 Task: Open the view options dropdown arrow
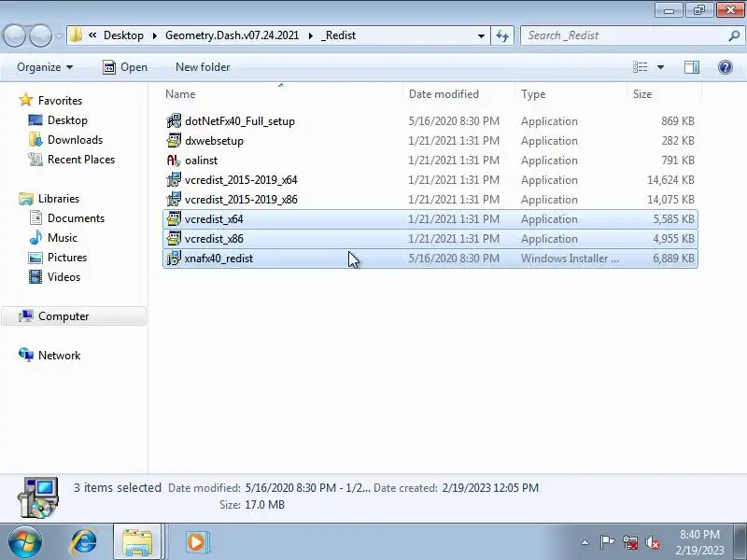click(660, 67)
